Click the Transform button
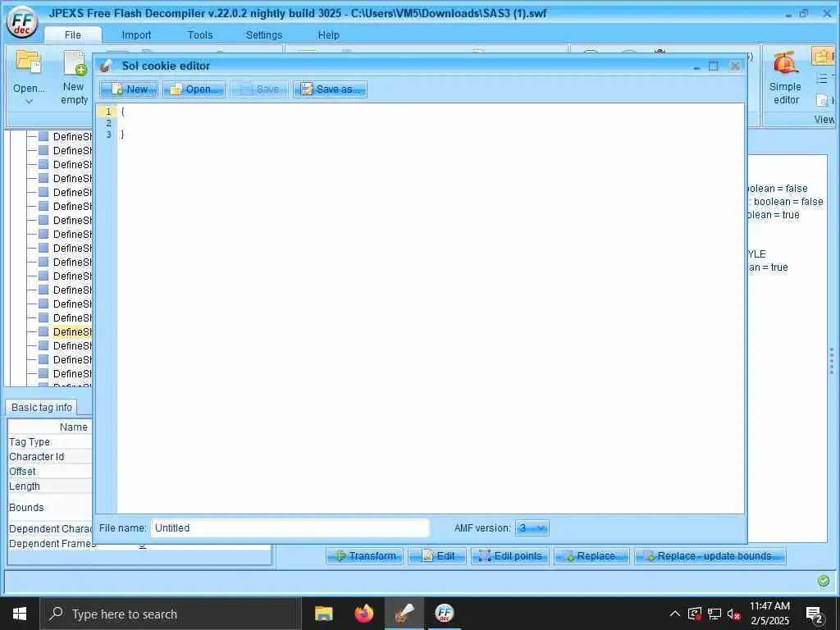Viewport: 840px width, 630px height. pyautogui.click(x=365, y=556)
